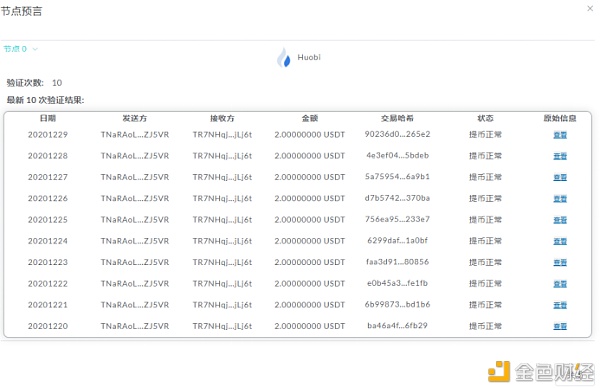The width and height of the screenshot is (600, 388).
Task: Select transaction hash 6299daf...1a0bf
Action: [397, 241]
